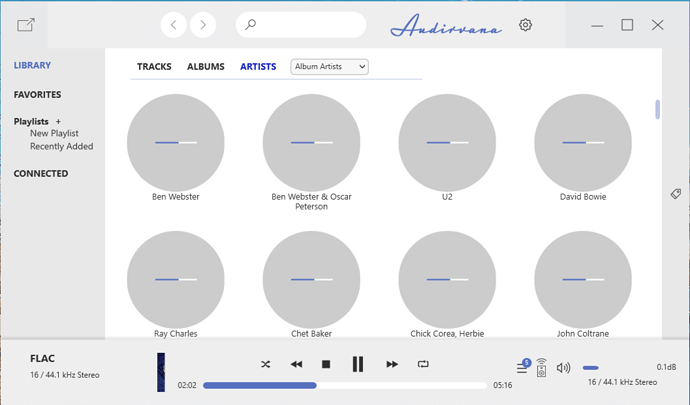Toggle shuffle playback

coord(265,364)
